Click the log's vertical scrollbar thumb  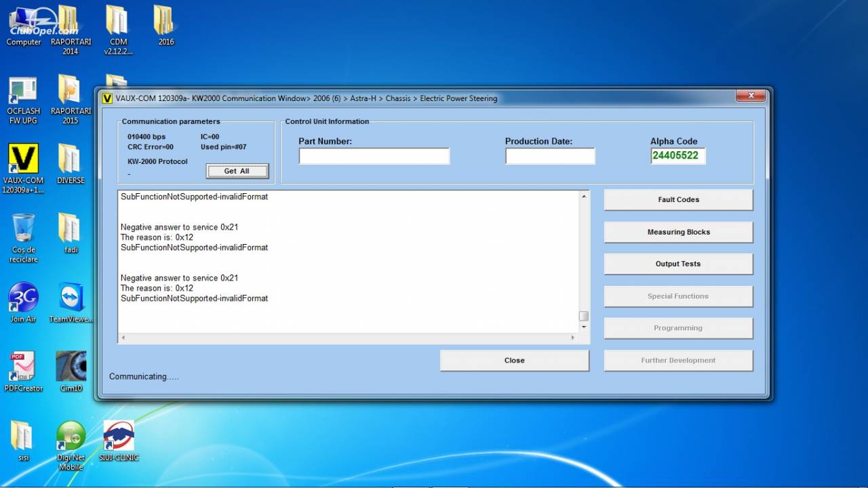[584, 316]
